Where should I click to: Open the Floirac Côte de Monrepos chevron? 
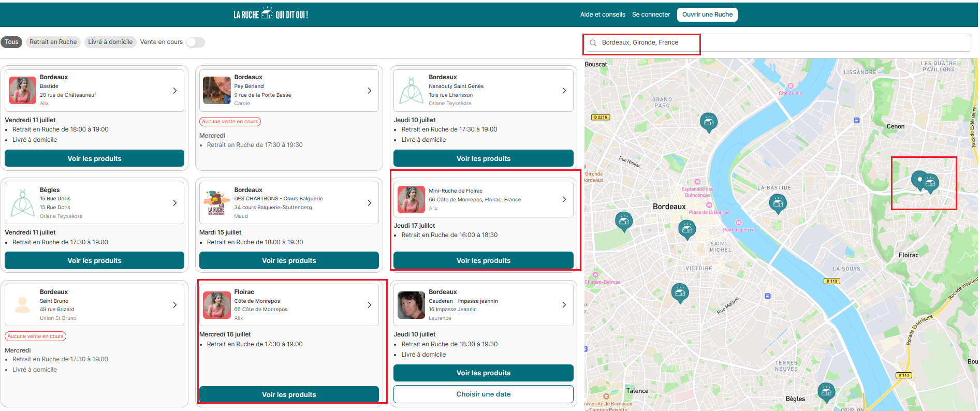click(x=370, y=305)
